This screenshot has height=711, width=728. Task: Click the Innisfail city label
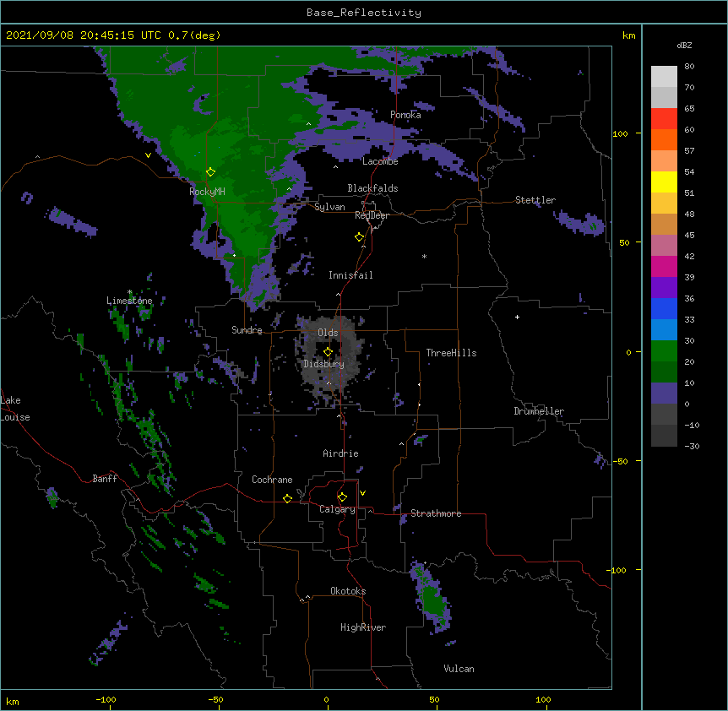[350, 275]
